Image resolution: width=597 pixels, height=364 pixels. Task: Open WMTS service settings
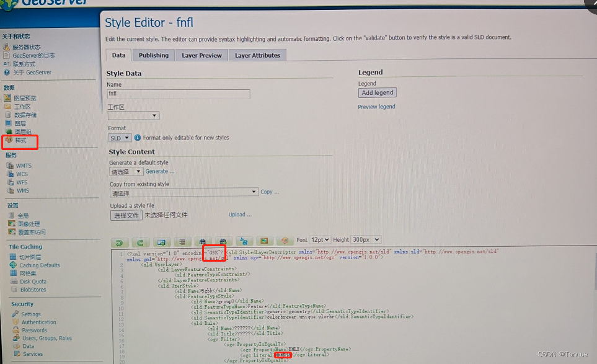pos(24,166)
